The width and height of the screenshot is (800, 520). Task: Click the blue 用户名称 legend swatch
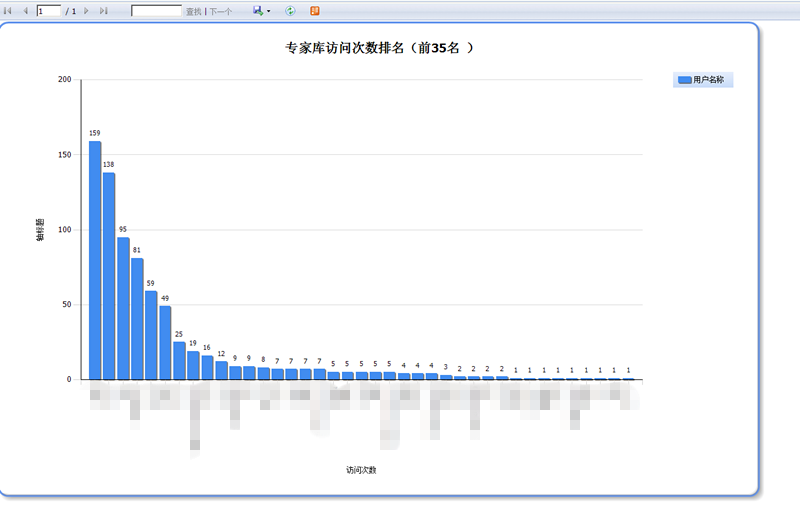coord(684,80)
